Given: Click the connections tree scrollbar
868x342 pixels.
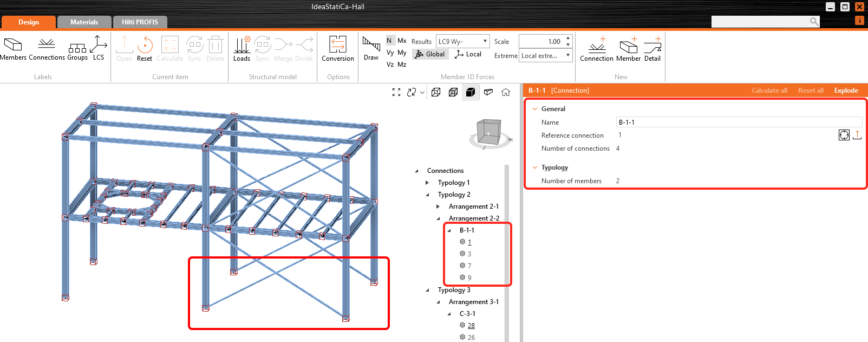Looking at the screenshot, I should tap(507, 253).
